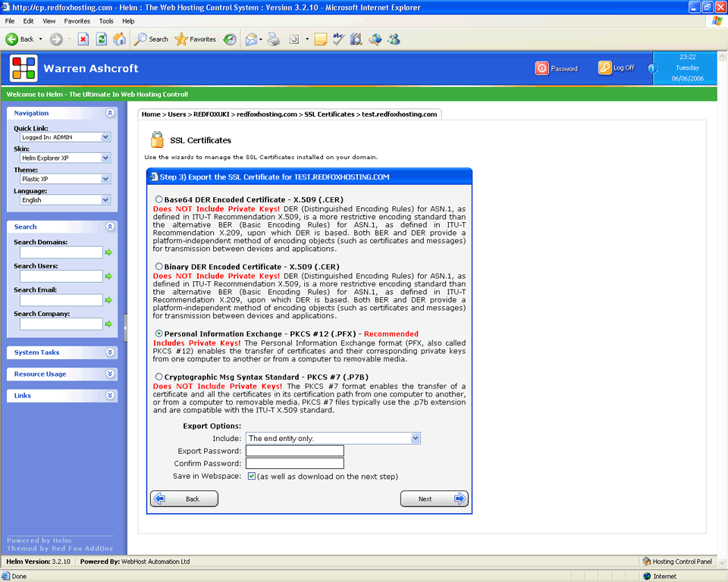The width and height of the screenshot is (728, 582).
Task: Go back using the browser Back arrow
Action: click(x=12, y=39)
